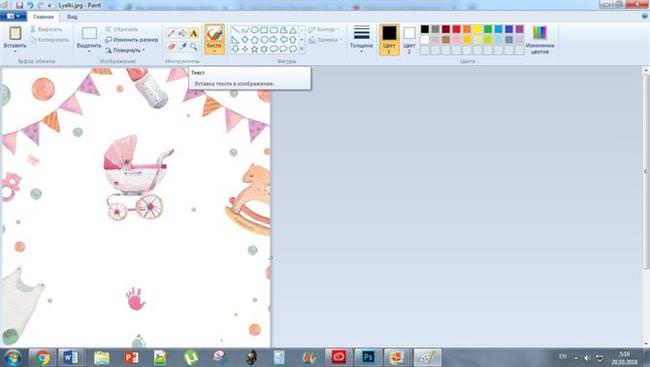Viewport: 650px width, 367px height.
Task: Open the Size (Толщина) thickness dropdown
Action: [x=361, y=39]
